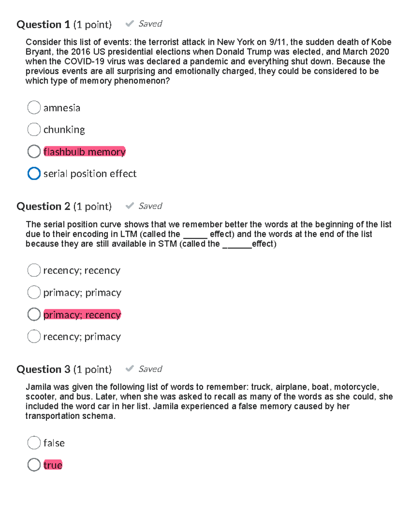Select the recency; primacy answer option

(x=34, y=336)
